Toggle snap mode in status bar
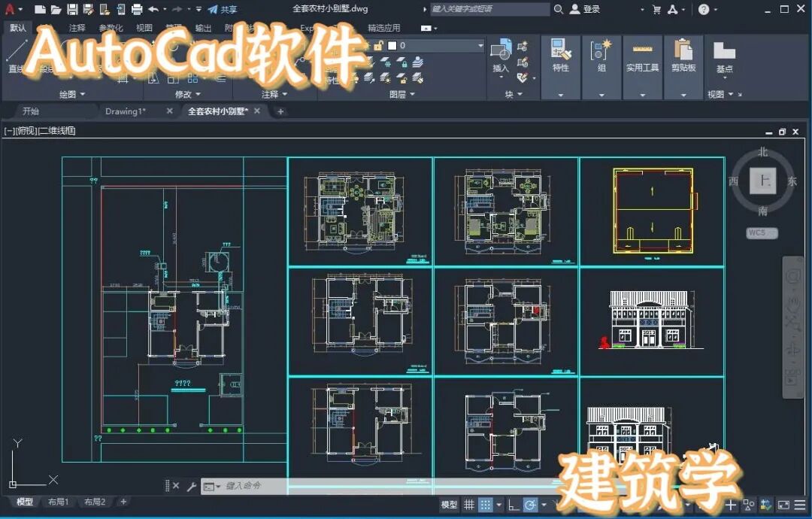The width and height of the screenshot is (812, 519). click(x=485, y=505)
